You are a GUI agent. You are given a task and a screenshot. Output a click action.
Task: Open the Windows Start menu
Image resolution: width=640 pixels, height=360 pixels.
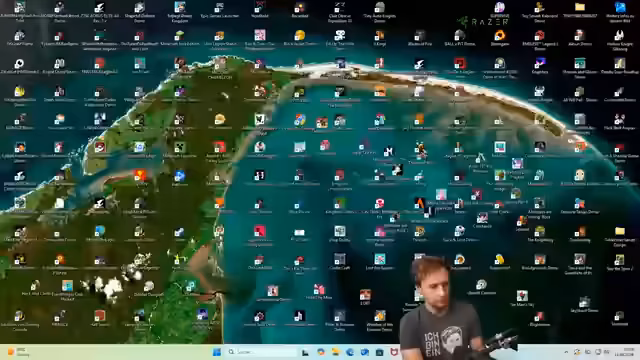point(217,352)
